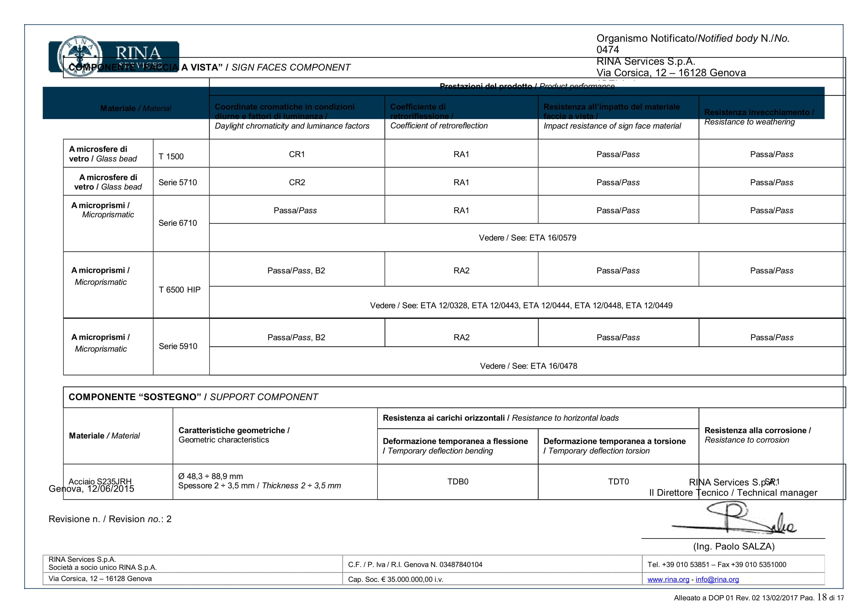868x613 pixels.
Task: Select '(Ing. Paolo SALZA)' name text
Action: point(734,546)
